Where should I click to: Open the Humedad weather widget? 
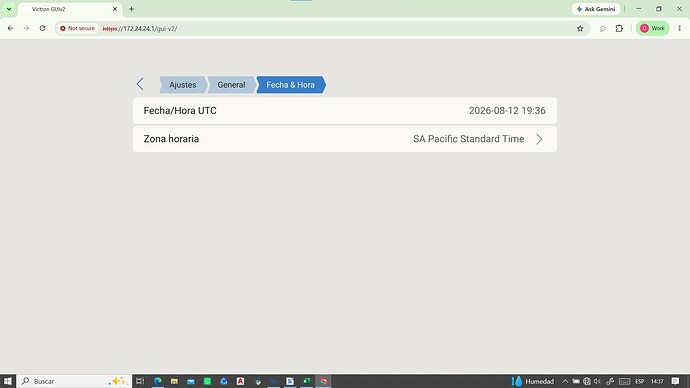[533, 381]
